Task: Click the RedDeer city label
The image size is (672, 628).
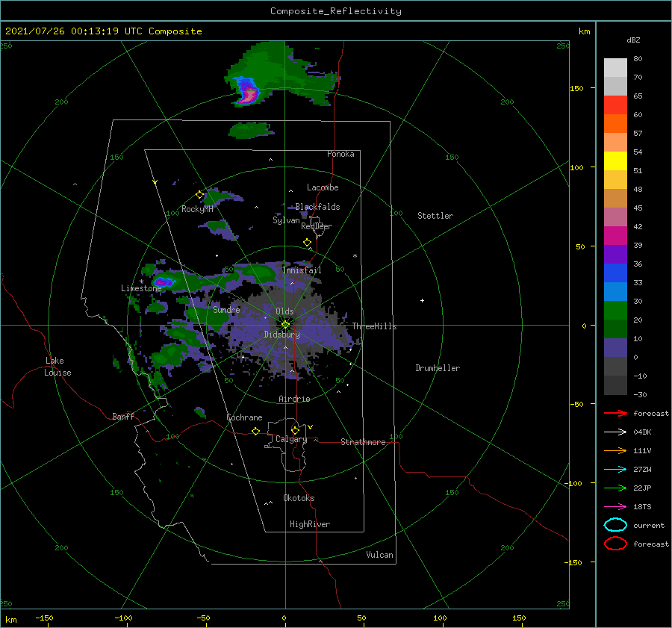Action: pos(317,226)
